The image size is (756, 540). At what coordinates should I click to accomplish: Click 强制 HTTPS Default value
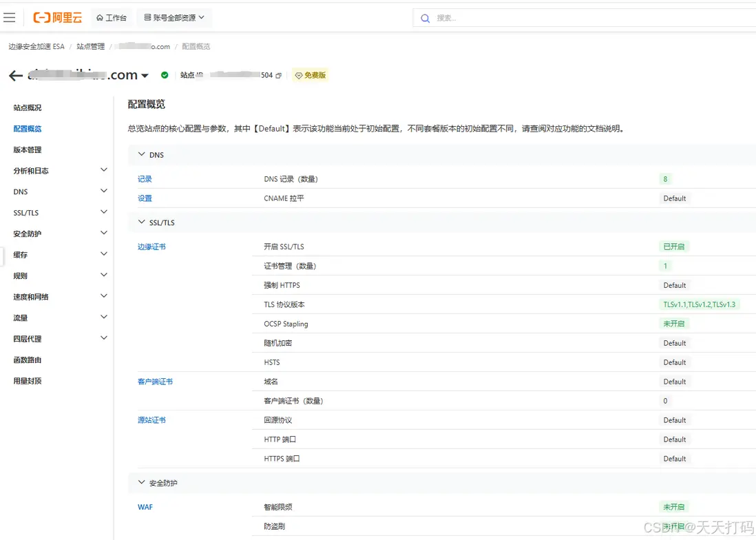675,285
